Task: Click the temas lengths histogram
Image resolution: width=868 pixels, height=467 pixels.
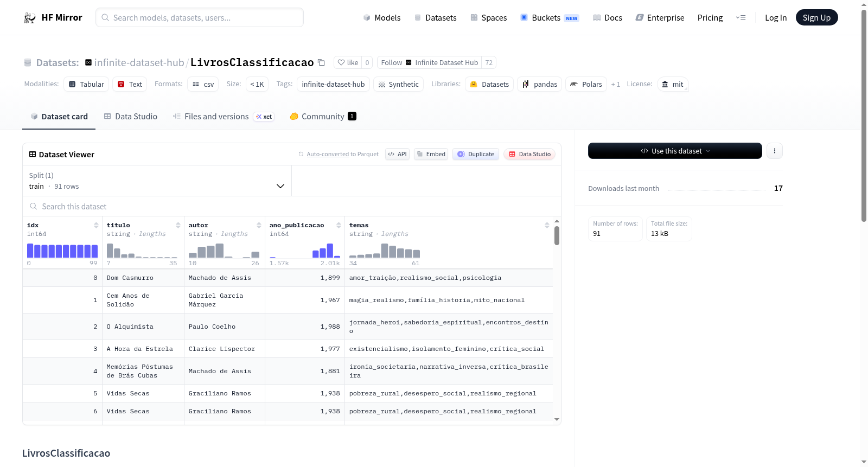Action: click(385, 251)
